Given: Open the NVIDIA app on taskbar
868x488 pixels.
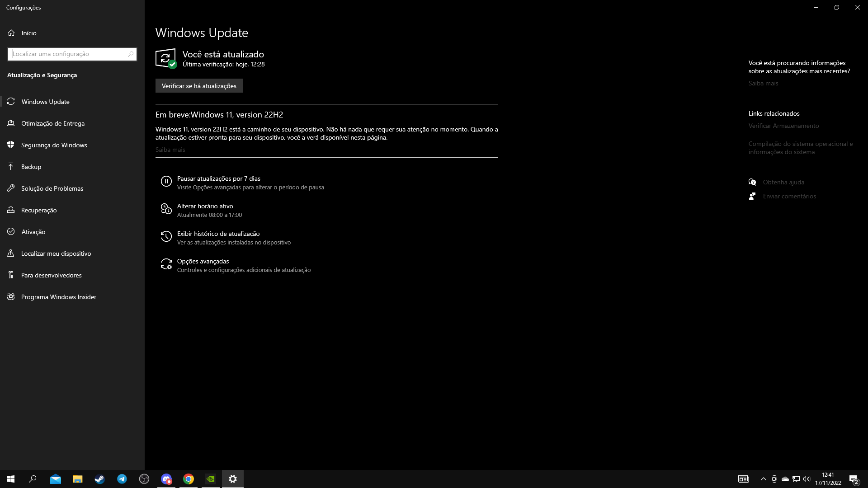Looking at the screenshot, I should pos(211,479).
